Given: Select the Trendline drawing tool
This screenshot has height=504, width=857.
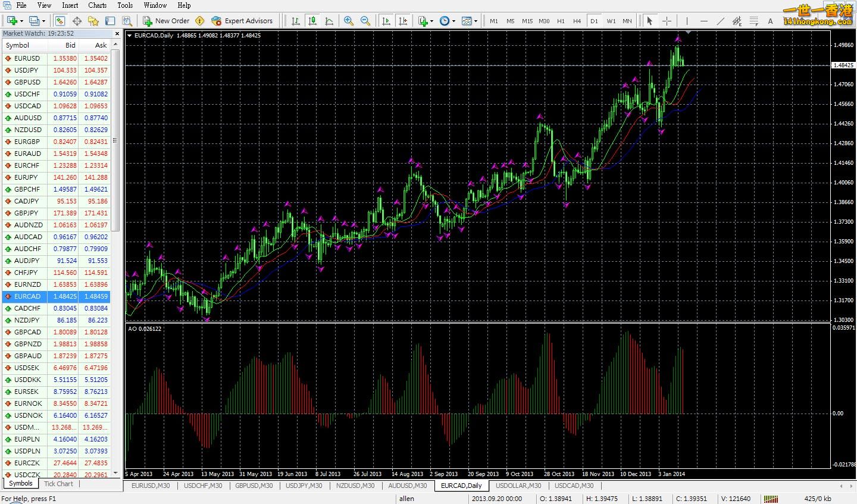Looking at the screenshot, I should point(720,21).
